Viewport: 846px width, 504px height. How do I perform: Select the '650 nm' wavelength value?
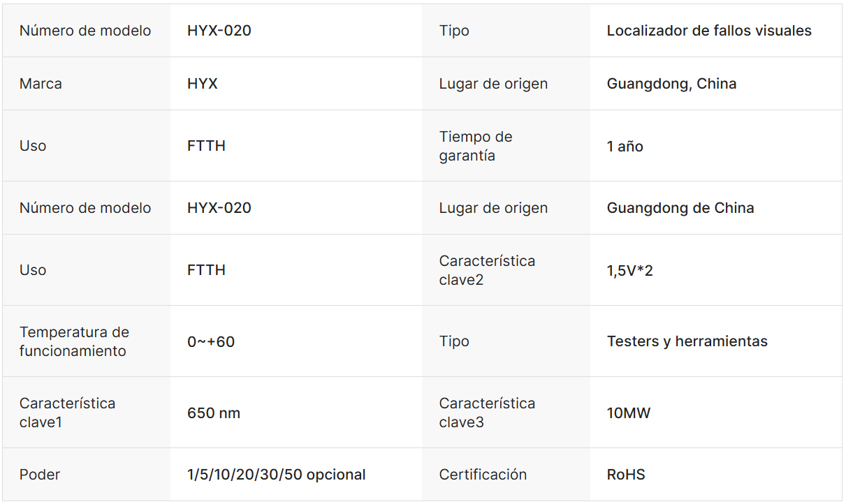tap(214, 413)
